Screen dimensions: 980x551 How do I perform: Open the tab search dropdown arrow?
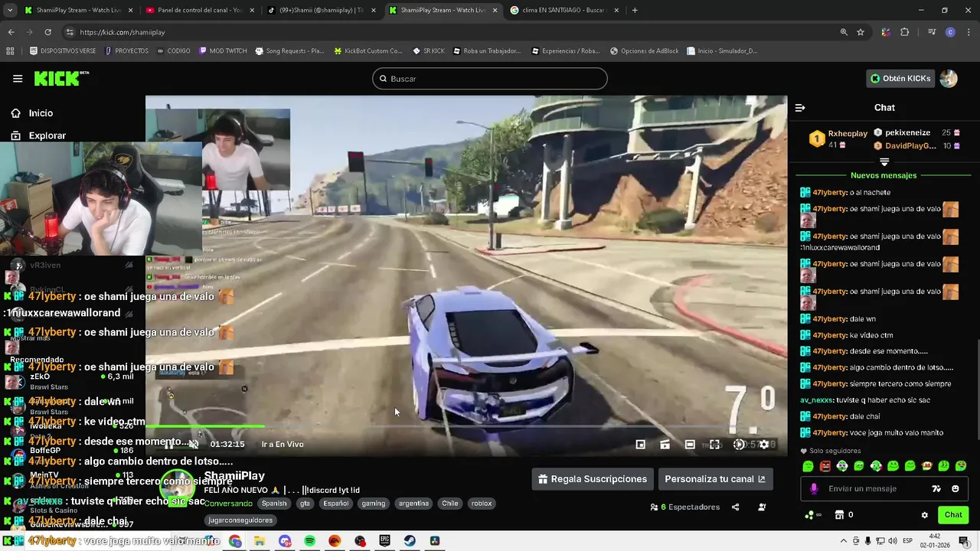click(x=10, y=10)
